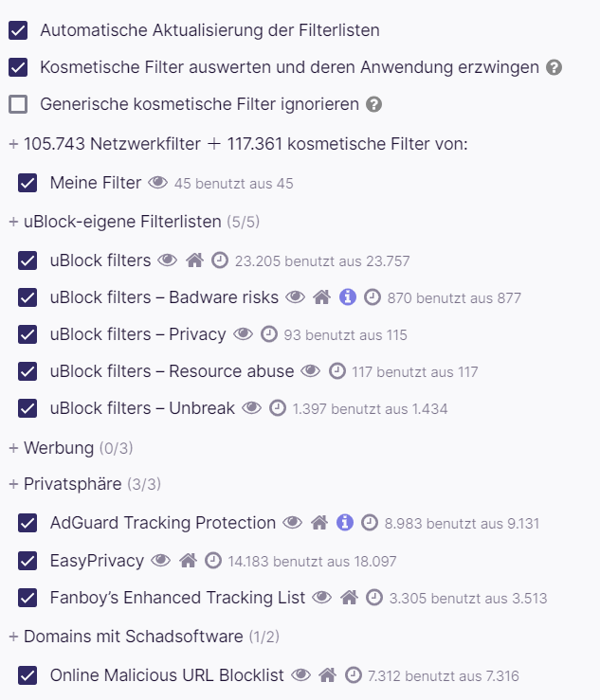This screenshot has width=600, height=700.
Task: Click info icon beside uBlock filters – Badware risks
Action: [348, 296]
